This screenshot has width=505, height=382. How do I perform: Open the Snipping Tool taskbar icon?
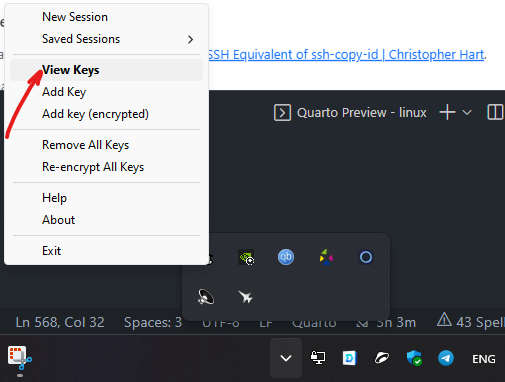20,359
